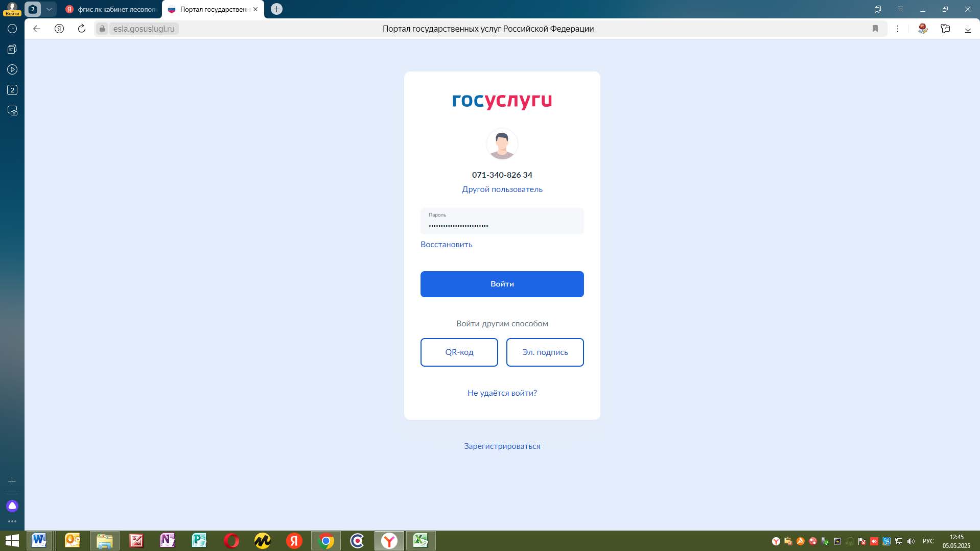Open the clock showing 12:45
Viewport: 980px width, 551px height.
point(956,541)
